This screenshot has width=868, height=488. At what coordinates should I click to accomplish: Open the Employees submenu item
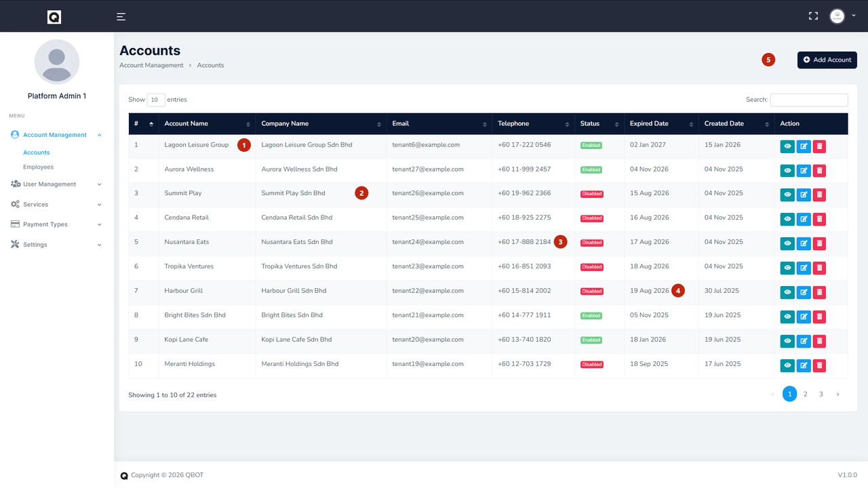pyautogui.click(x=38, y=167)
